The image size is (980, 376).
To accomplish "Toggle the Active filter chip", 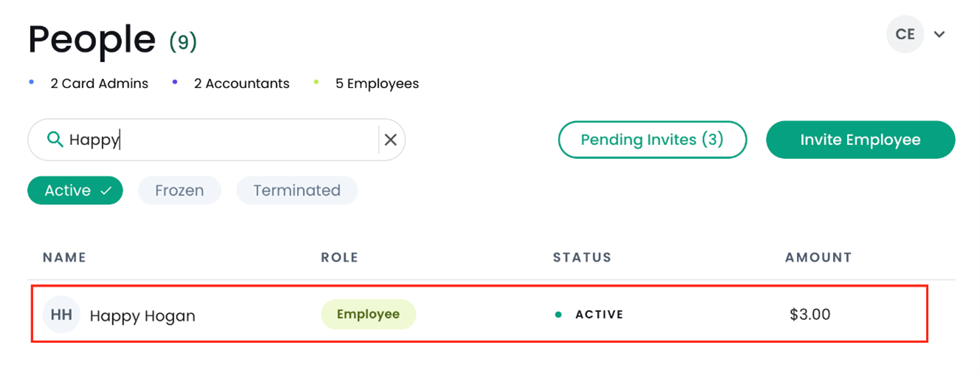I will (75, 191).
